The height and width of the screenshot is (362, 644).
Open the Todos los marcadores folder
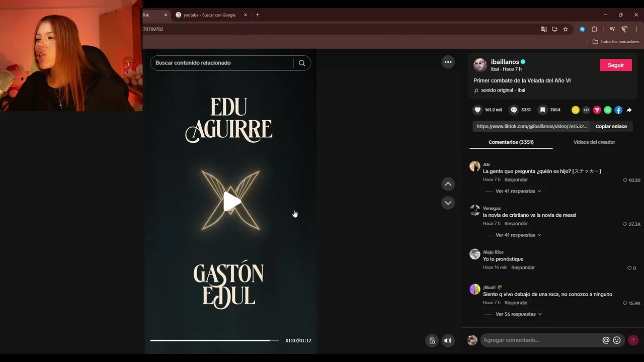[616, 41]
